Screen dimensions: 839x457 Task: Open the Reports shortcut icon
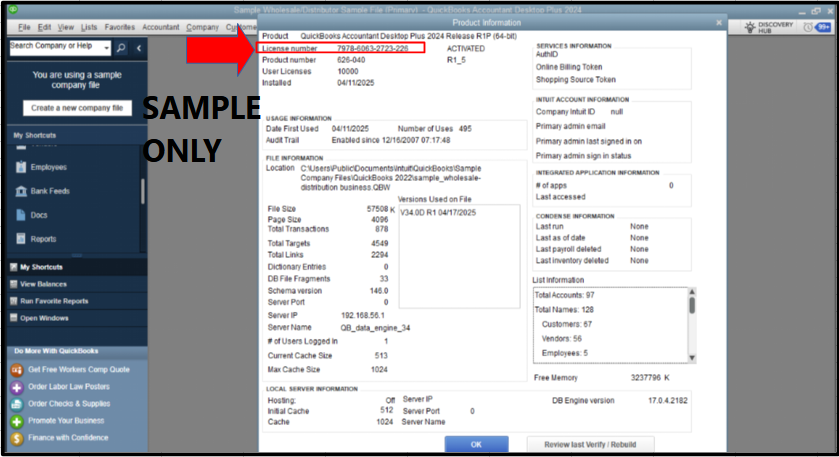(x=21, y=239)
